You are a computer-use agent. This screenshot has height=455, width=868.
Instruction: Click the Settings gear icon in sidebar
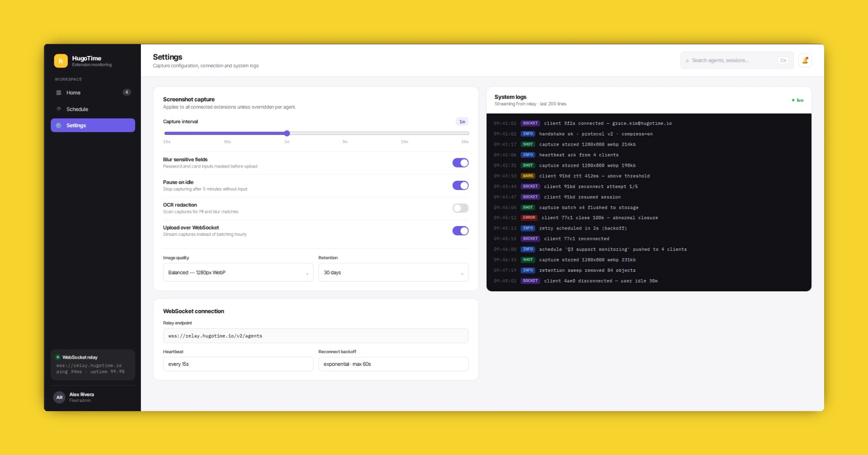[x=59, y=125]
